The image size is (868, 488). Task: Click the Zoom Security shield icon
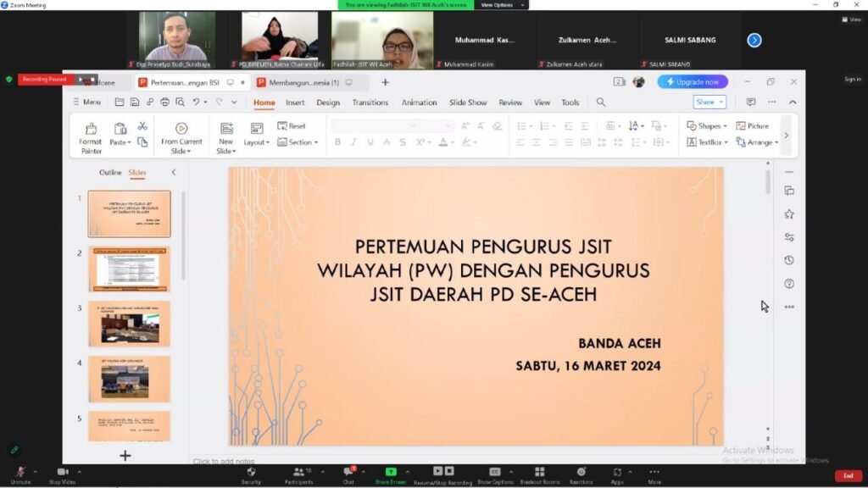251,475
